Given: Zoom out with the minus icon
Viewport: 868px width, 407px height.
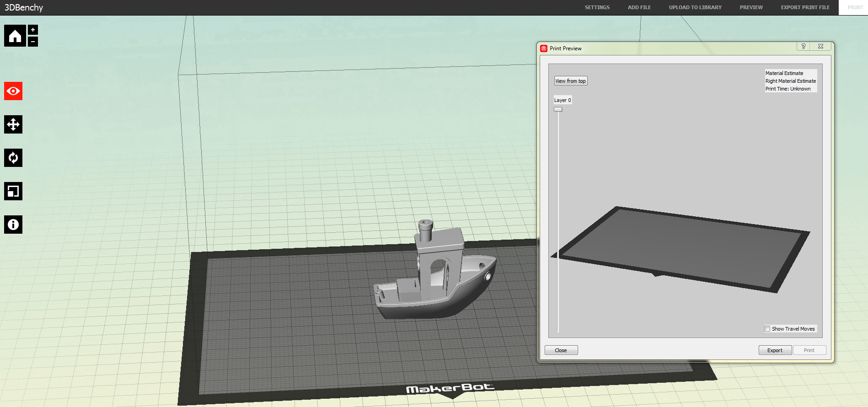Looking at the screenshot, I should (x=33, y=42).
